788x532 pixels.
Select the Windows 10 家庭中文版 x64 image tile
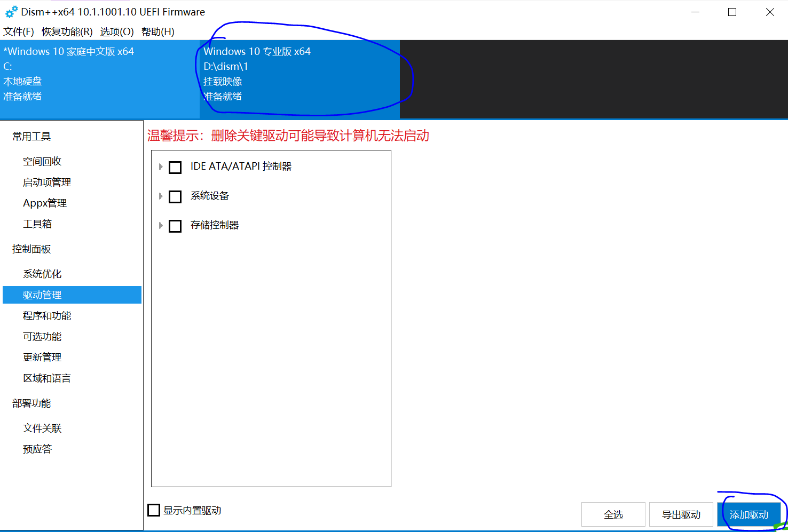pos(100,79)
